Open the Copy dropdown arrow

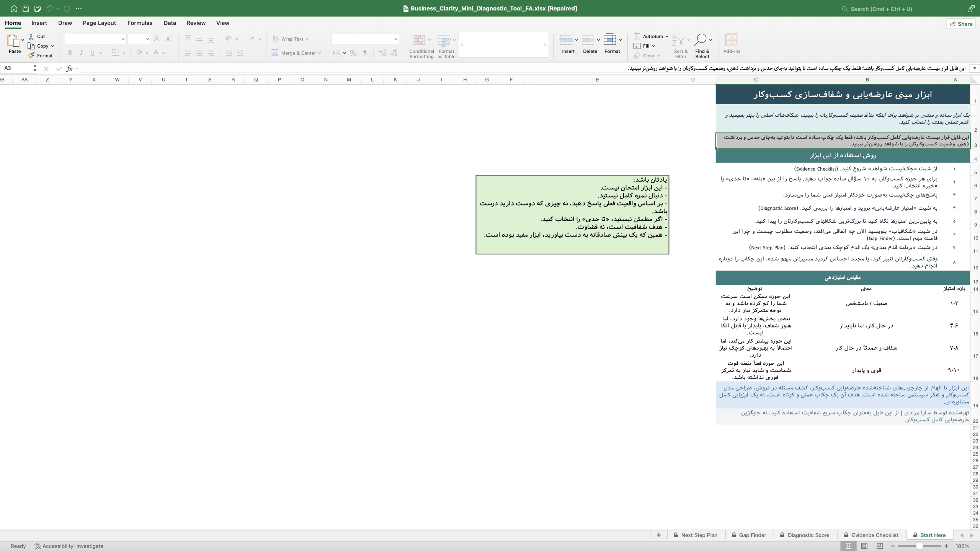pyautogui.click(x=52, y=46)
